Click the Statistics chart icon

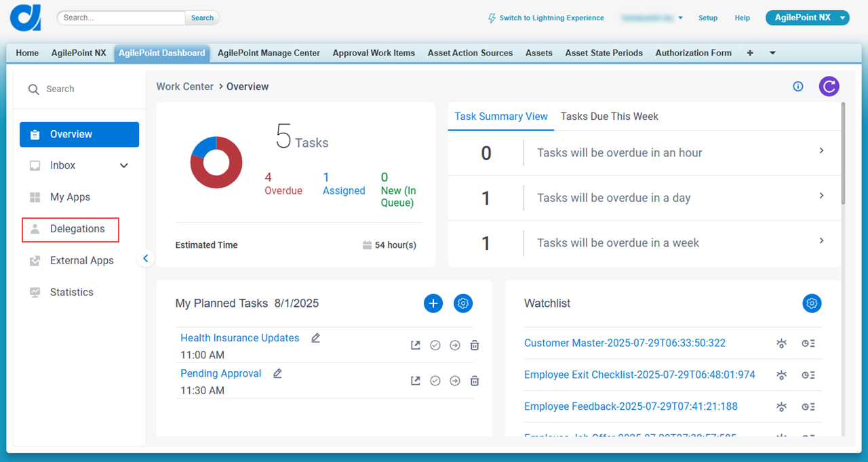pos(35,293)
